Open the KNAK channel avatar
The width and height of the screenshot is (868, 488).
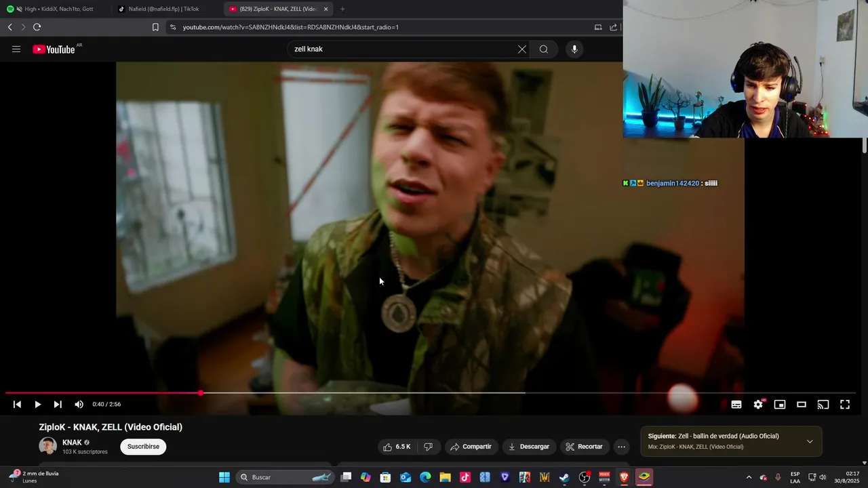click(47, 446)
